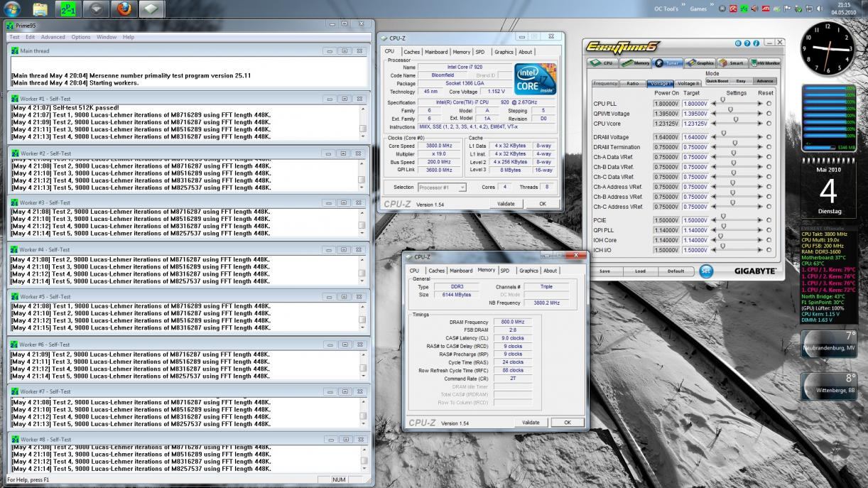Click the Set button in EasyTune6

705,271
